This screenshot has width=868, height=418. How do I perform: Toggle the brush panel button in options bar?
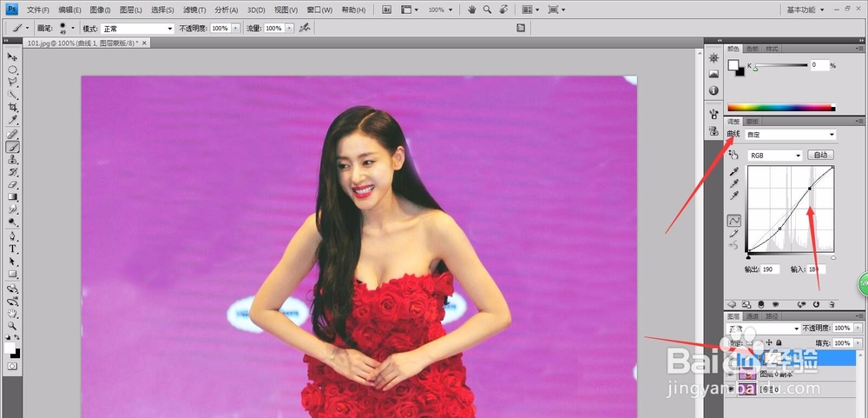click(520, 28)
